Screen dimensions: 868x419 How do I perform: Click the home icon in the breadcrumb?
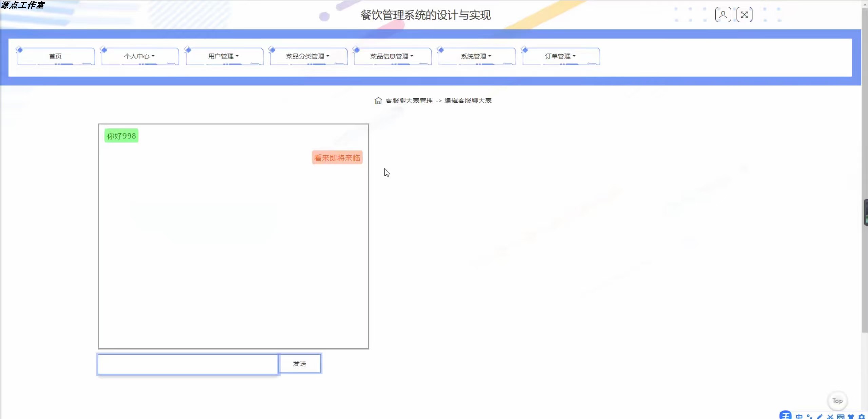coord(379,100)
